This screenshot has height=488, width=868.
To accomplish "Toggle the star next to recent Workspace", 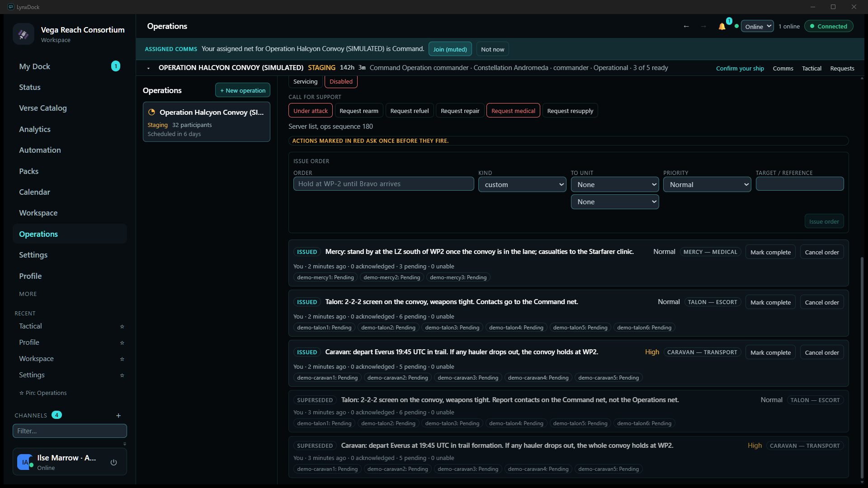I will point(122,359).
